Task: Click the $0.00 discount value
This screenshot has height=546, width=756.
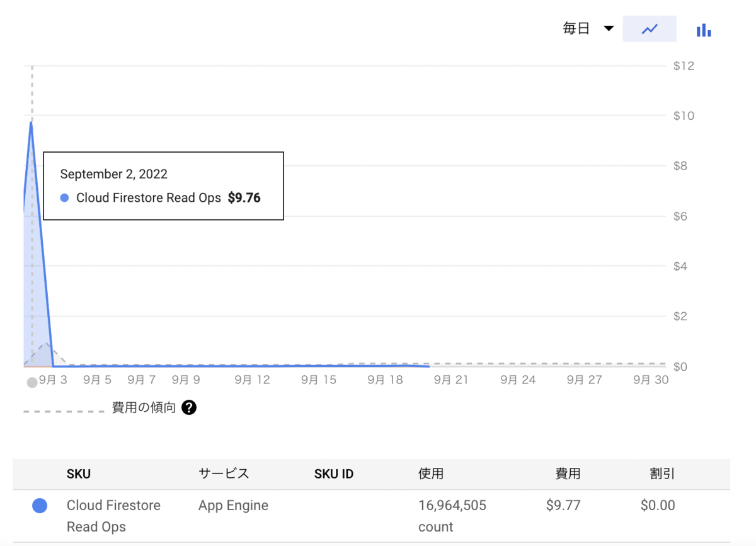Action: [x=658, y=505]
